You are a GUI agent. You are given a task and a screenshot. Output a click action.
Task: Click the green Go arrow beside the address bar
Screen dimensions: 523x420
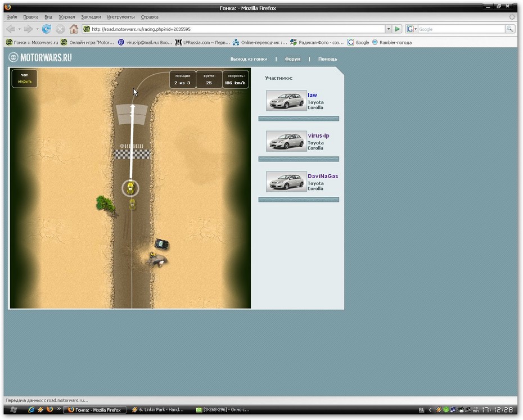pos(397,29)
